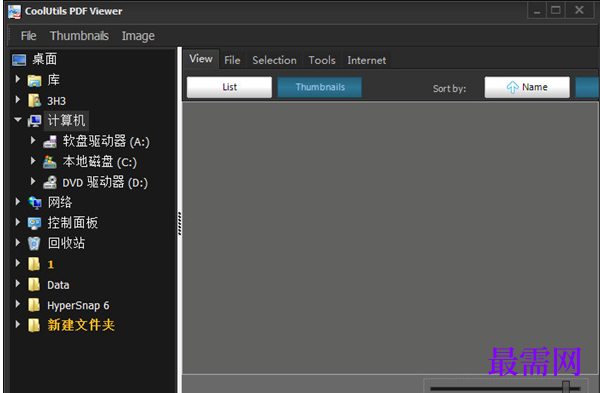Expand the 新建文件夹 folder node
Screen dimensions: 600x393
(x=18, y=325)
